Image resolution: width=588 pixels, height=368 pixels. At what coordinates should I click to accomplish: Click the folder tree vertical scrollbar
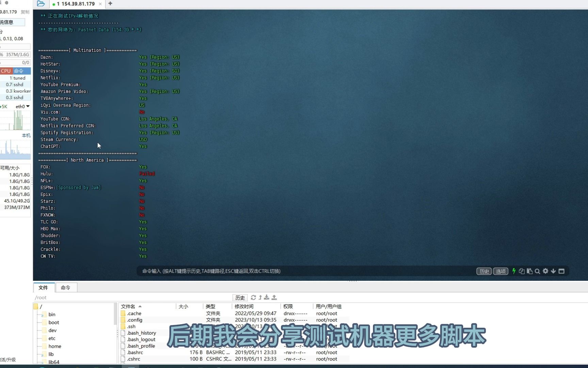[115, 313]
